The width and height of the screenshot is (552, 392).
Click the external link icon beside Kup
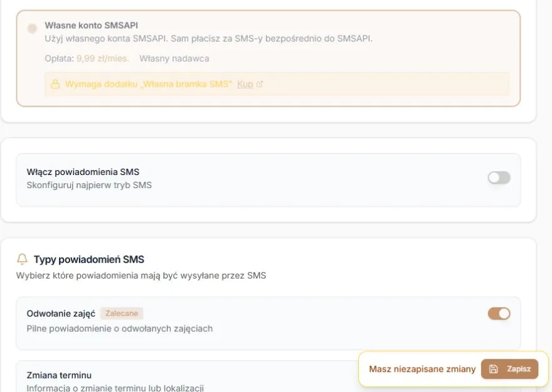260,84
